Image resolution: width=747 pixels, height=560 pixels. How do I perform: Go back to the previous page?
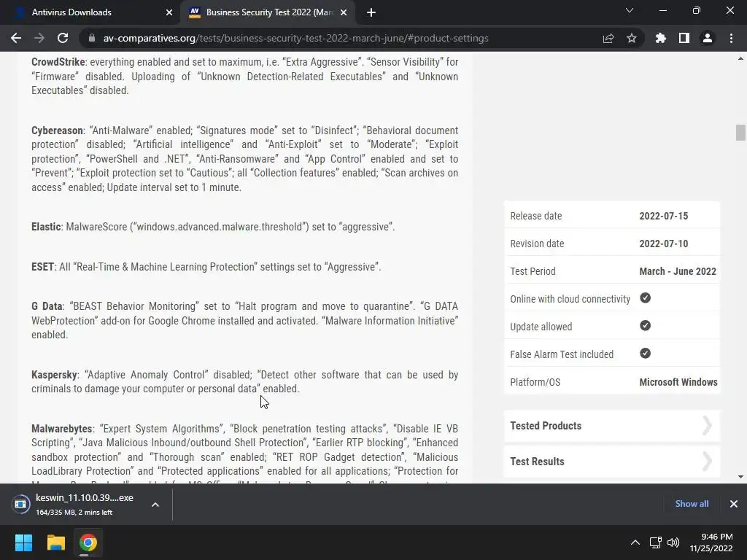[16, 38]
